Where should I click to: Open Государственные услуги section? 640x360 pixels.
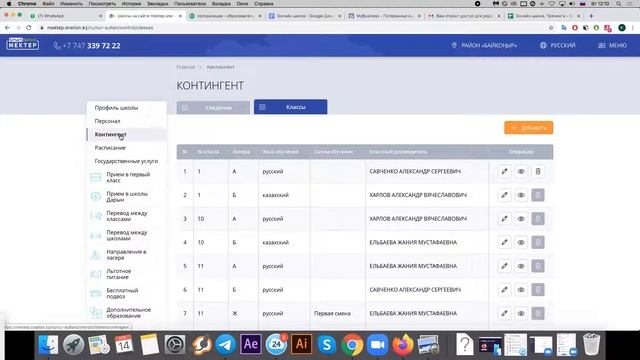(126, 161)
